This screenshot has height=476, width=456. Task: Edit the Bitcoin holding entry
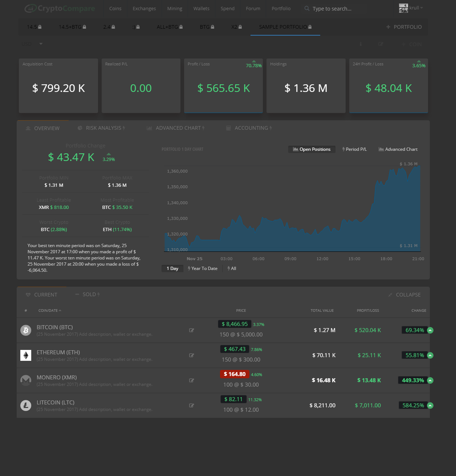(192, 330)
